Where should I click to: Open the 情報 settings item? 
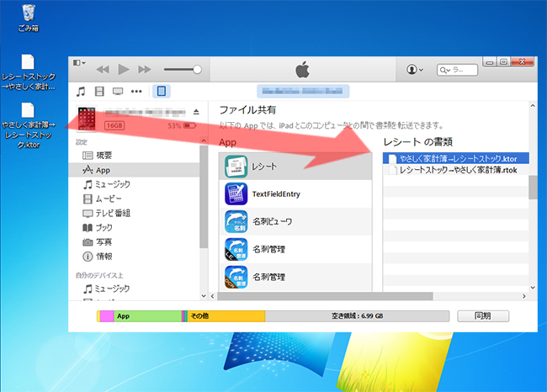click(x=134, y=257)
